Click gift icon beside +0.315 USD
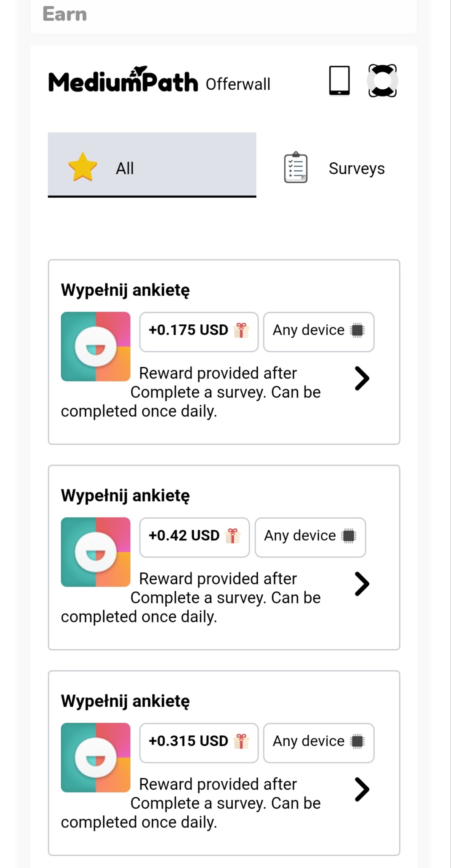451x868 pixels. (x=241, y=741)
